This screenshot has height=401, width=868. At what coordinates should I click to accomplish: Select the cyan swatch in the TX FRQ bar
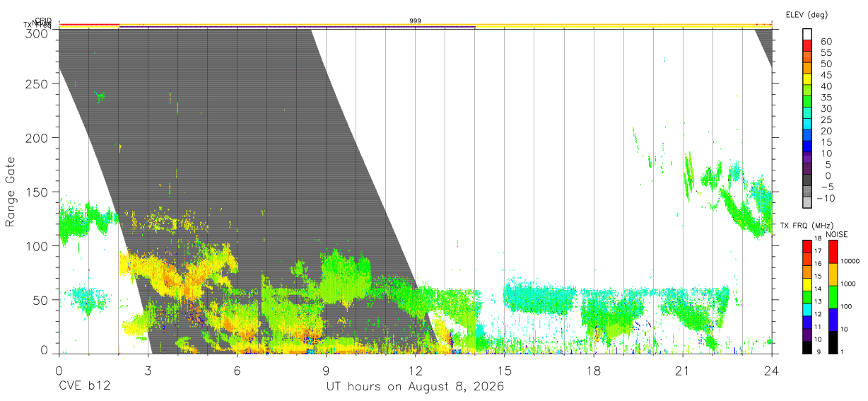[807, 310]
